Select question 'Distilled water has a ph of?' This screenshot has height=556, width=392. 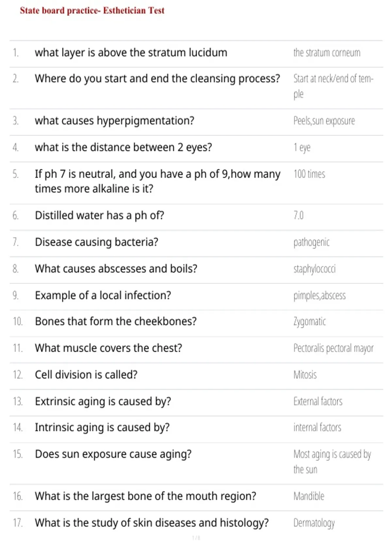coord(100,216)
